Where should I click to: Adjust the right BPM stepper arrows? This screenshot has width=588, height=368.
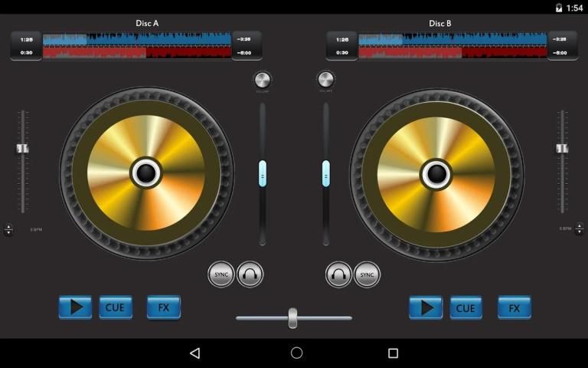(x=579, y=229)
